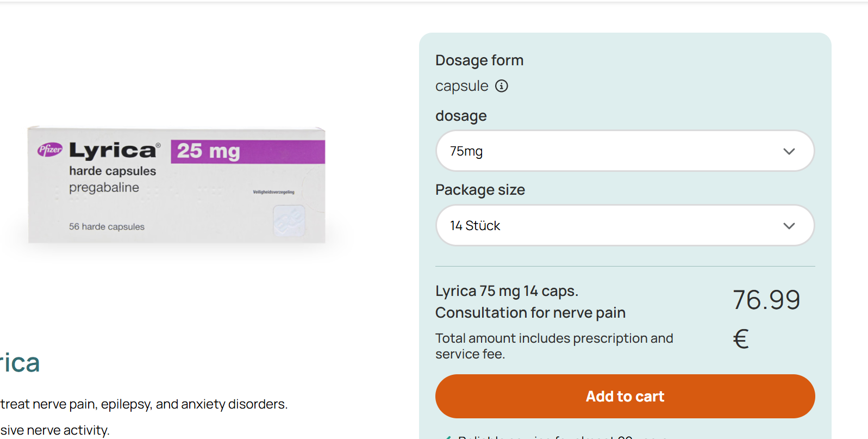Click the chevron arrow in dosage field
868x439 pixels.
click(789, 151)
